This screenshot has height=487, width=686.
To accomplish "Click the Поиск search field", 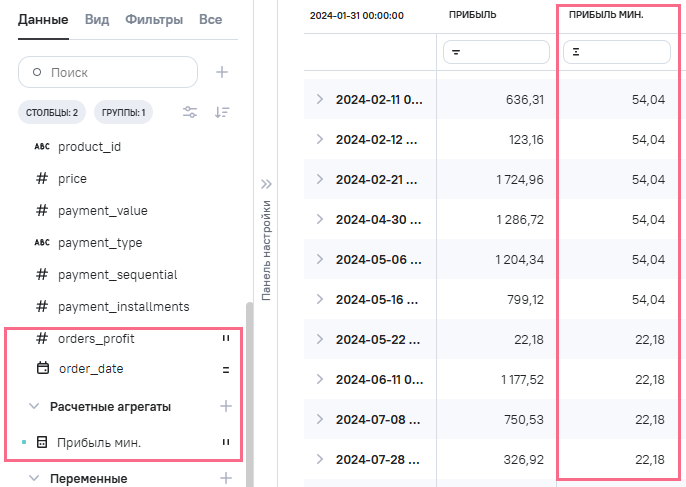I will (x=108, y=72).
